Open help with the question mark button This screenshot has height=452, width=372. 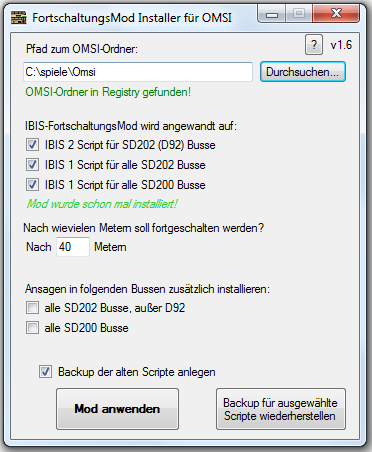point(314,45)
